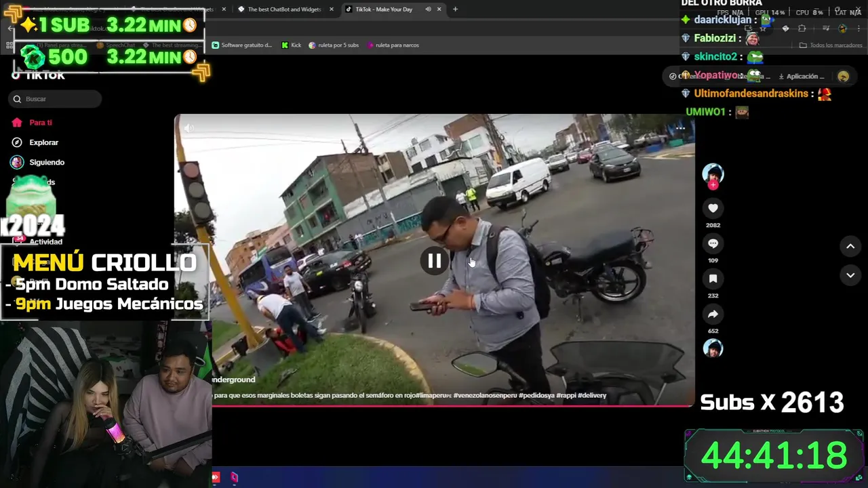The width and height of the screenshot is (868, 488).
Task: Open the underground username link
Action: (234, 380)
